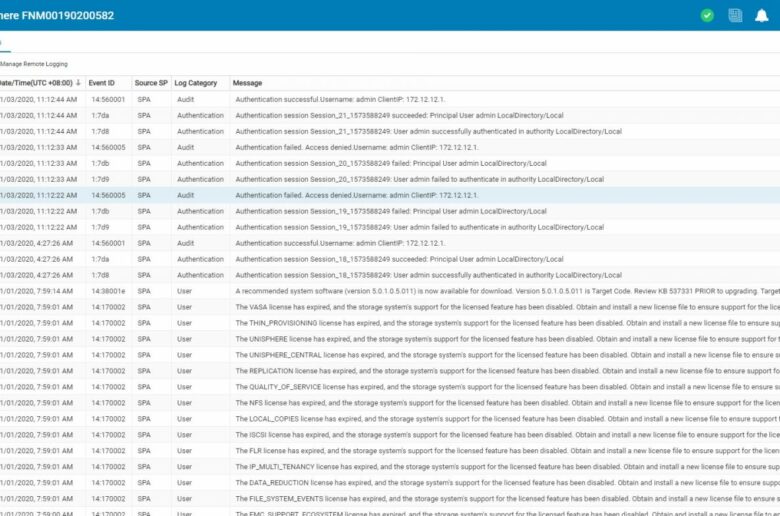The image size is (780, 516).
Task: Select Session_20 failed to authenticate message
Action: [420, 179]
